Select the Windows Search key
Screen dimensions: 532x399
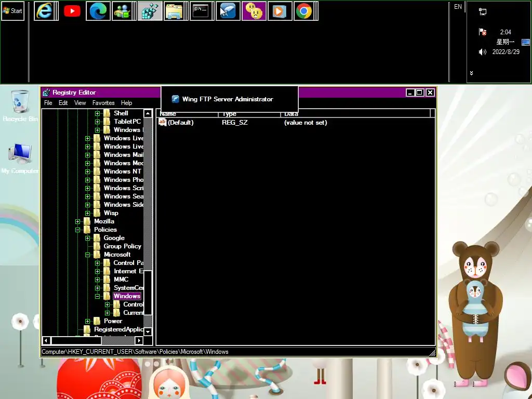coord(124,196)
